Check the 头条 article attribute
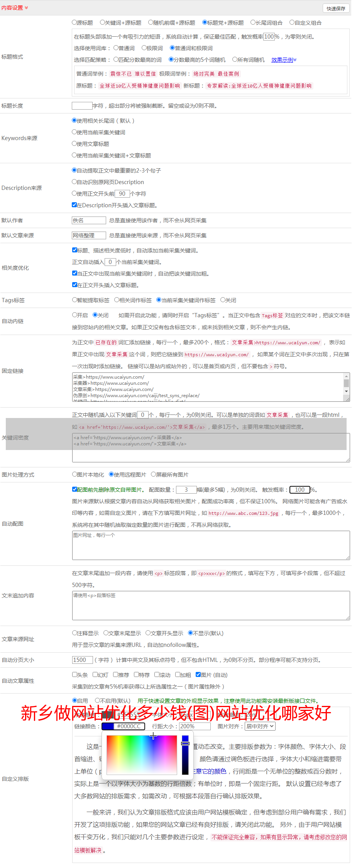 point(74,675)
